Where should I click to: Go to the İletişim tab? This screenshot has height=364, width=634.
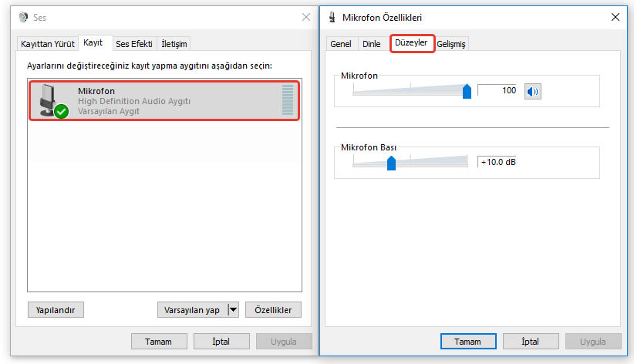tap(174, 44)
